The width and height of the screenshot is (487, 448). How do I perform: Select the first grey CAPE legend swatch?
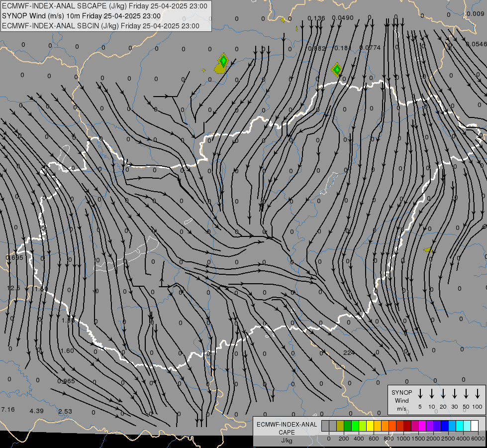tap(325, 426)
